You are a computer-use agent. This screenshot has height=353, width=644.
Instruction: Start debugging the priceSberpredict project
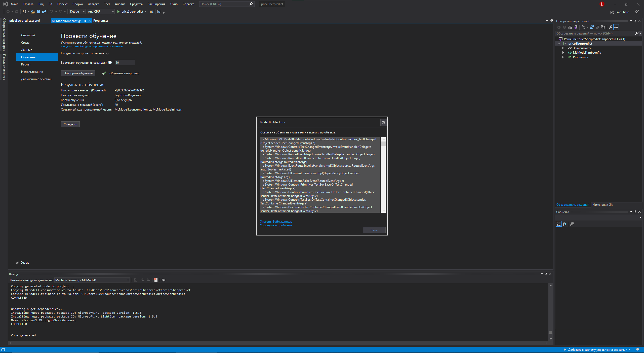click(x=118, y=12)
